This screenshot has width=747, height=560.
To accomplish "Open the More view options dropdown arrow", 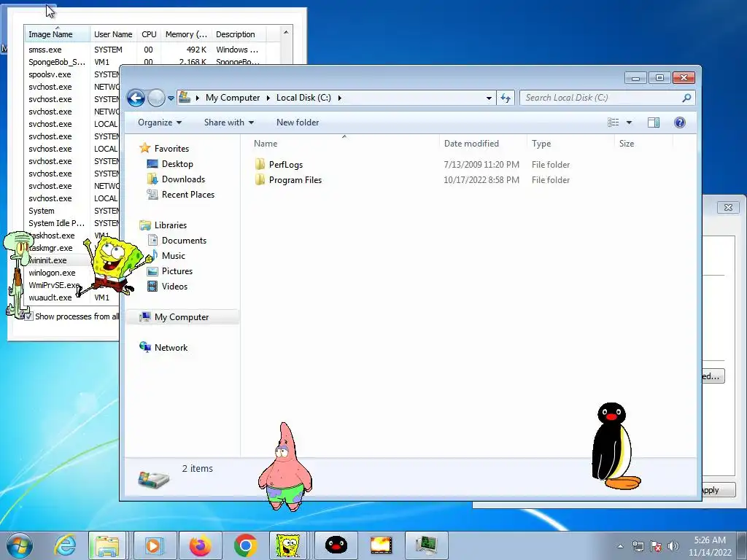I will (629, 122).
